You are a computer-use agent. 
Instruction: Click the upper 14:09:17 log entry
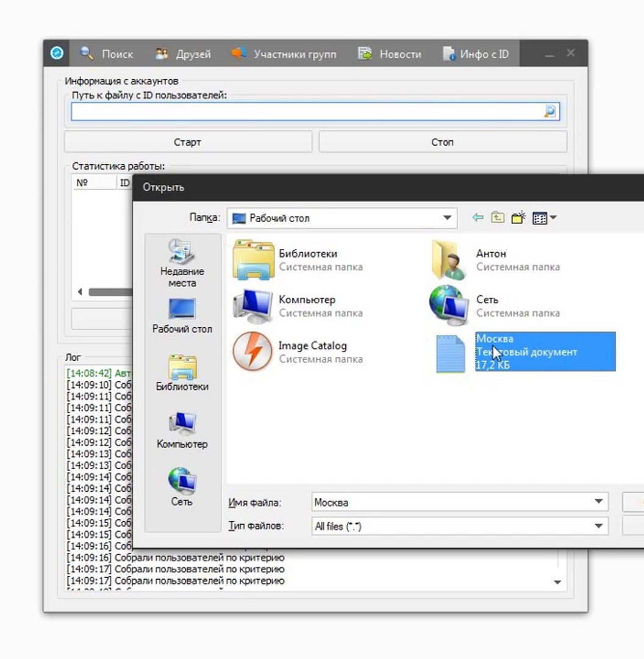pos(176,569)
